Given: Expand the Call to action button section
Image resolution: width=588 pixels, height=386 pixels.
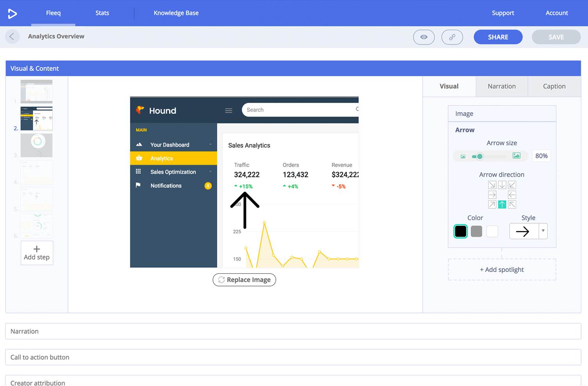Looking at the screenshot, I should (x=293, y=357).
